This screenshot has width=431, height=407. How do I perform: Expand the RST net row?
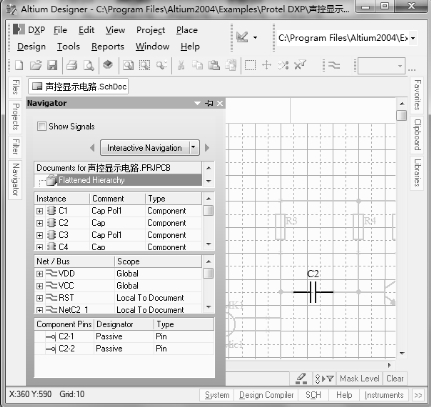coord(40,298)
